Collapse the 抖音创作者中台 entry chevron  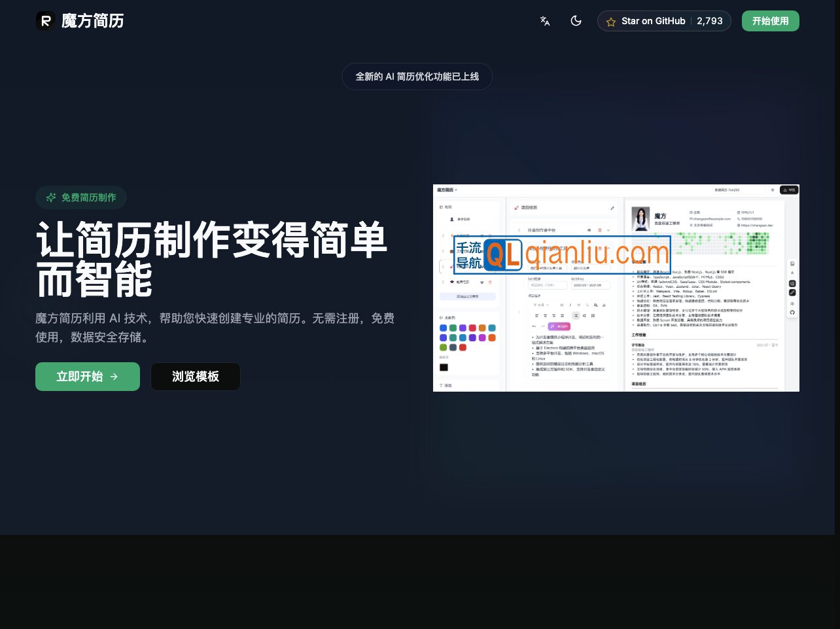(608, 230)
